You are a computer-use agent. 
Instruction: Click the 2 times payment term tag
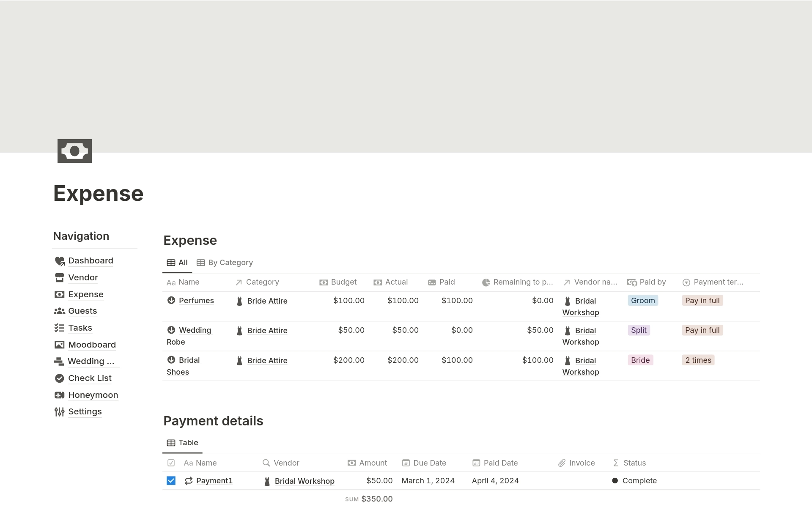698,360
